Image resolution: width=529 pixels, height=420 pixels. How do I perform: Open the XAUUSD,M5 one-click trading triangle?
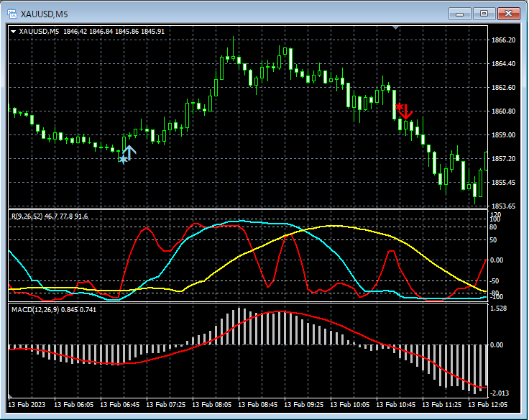(x=13, y=31)
